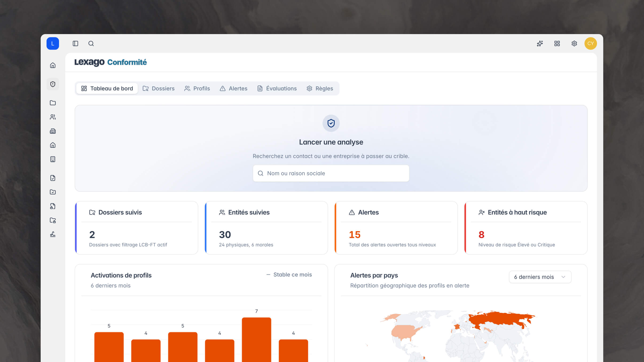
Task: Click the Nom ou raison sociale search field
Action: click(x=331, y=173)
